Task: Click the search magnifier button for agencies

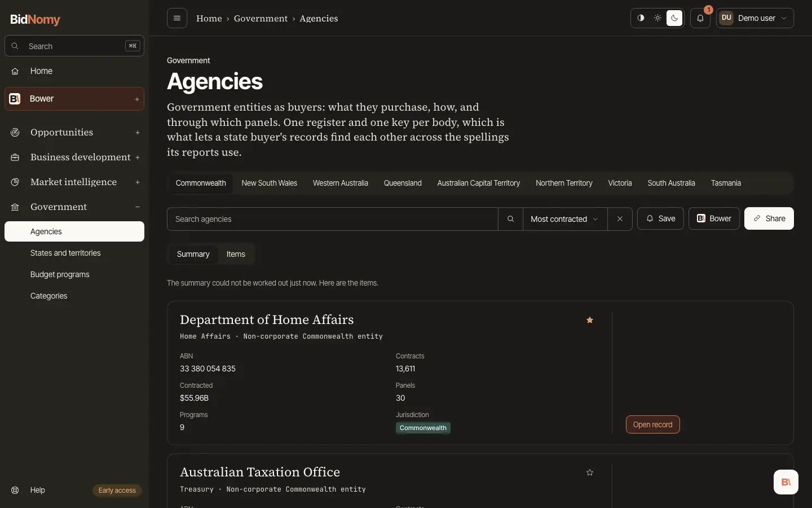Action: [x=511, y=219]
